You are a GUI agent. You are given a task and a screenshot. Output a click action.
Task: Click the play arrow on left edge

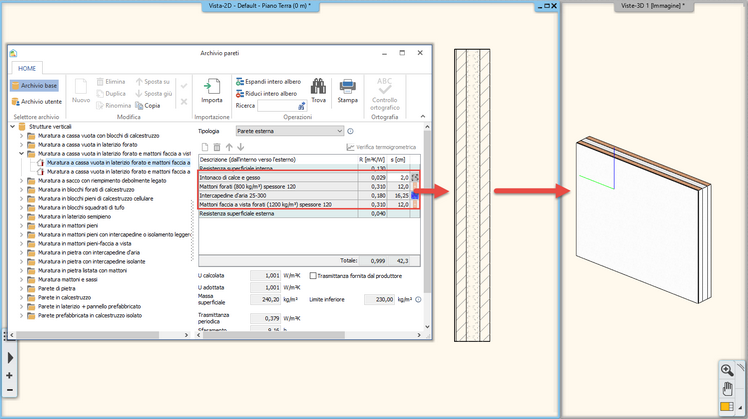pyautogui.click(x=10, y=357)
